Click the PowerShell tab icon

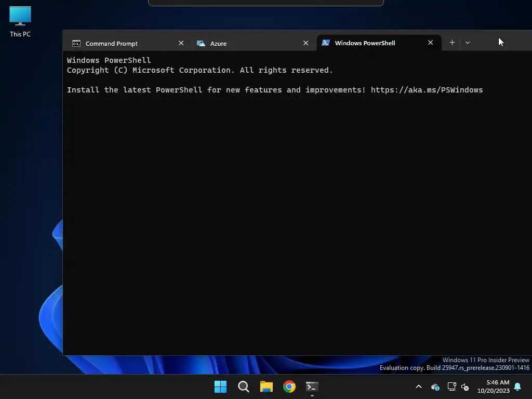click(x=325, y=43)
